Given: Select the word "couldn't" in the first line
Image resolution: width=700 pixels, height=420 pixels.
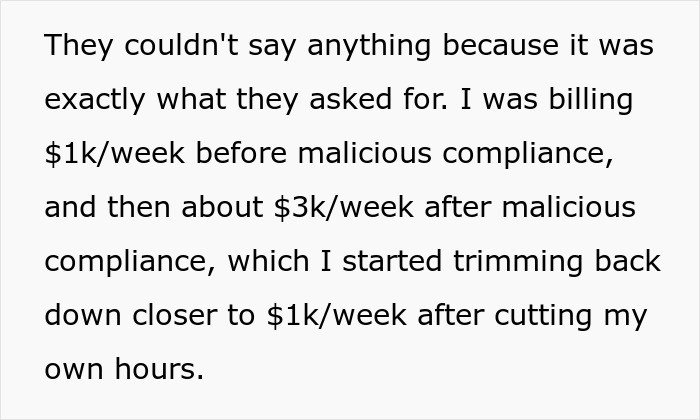Looking at the screenshot, I should click(x=181, y=45).
